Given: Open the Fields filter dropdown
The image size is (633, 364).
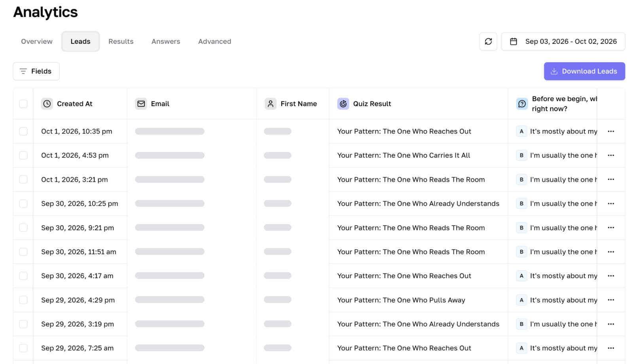Looking at the screenshot, I should click(x=36, y=71).
